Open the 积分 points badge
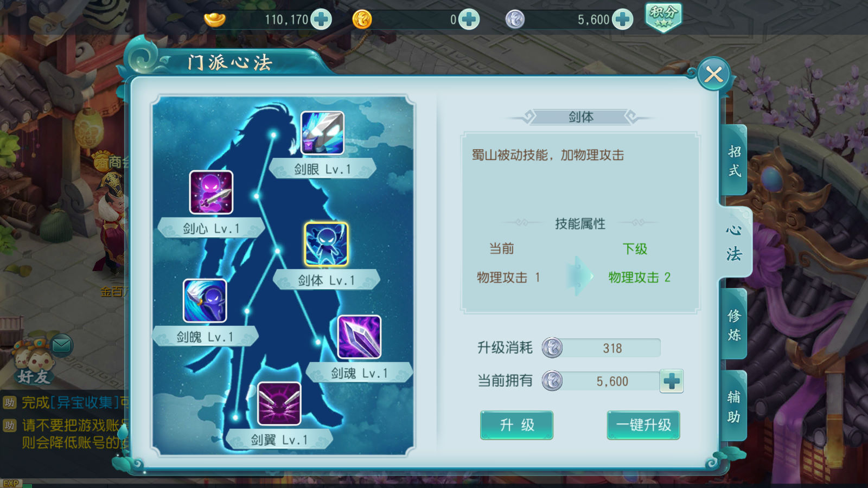Viewport: 868px width, 488px height. tap(663, 17)
